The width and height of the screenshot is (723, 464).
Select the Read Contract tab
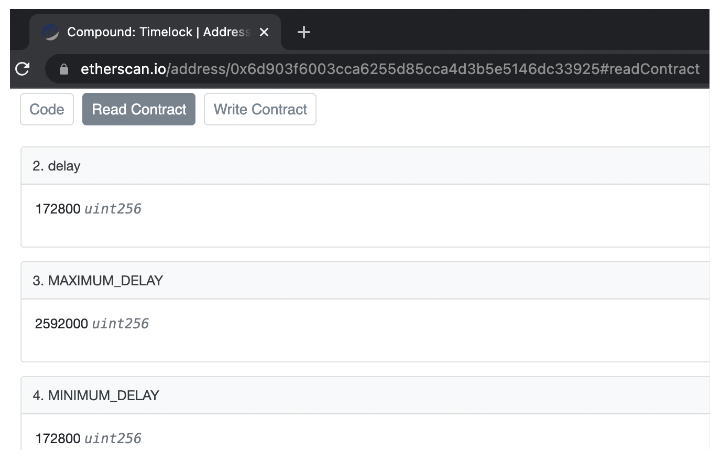pyautogui.click(x=139, y=109)
